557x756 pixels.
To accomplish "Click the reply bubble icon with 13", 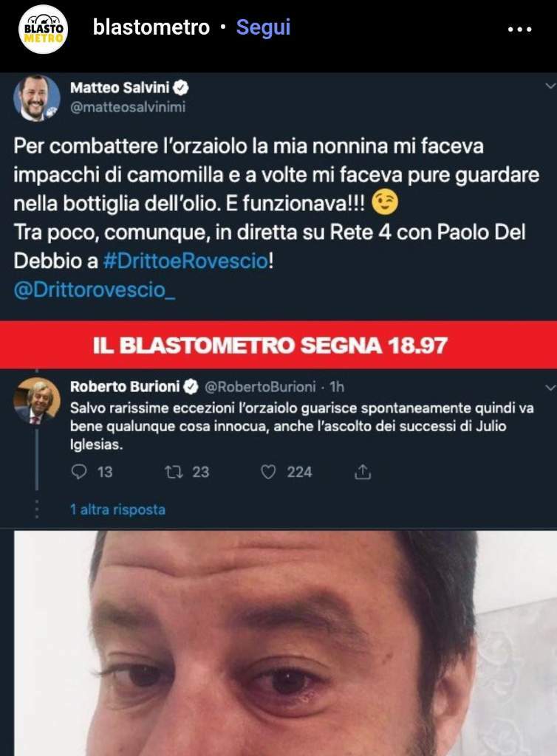I will point(78,472).
